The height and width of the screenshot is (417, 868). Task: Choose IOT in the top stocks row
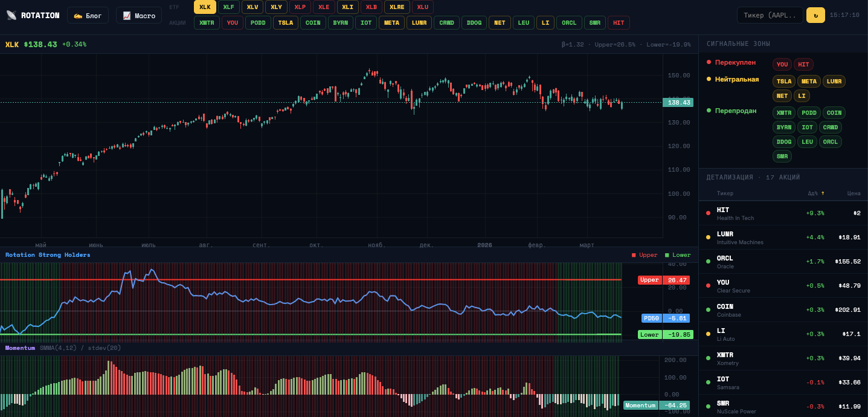366,23
